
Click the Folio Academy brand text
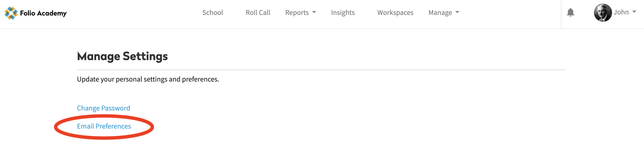click(43, 13)
